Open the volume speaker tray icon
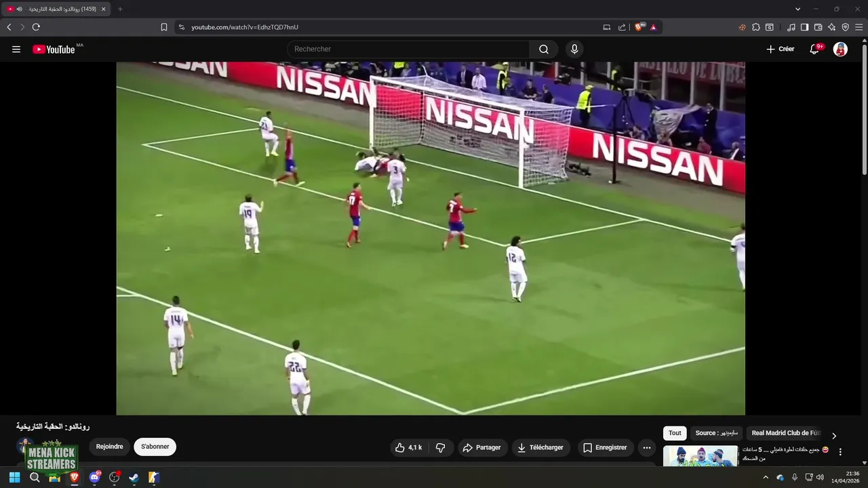 point(821,477)
